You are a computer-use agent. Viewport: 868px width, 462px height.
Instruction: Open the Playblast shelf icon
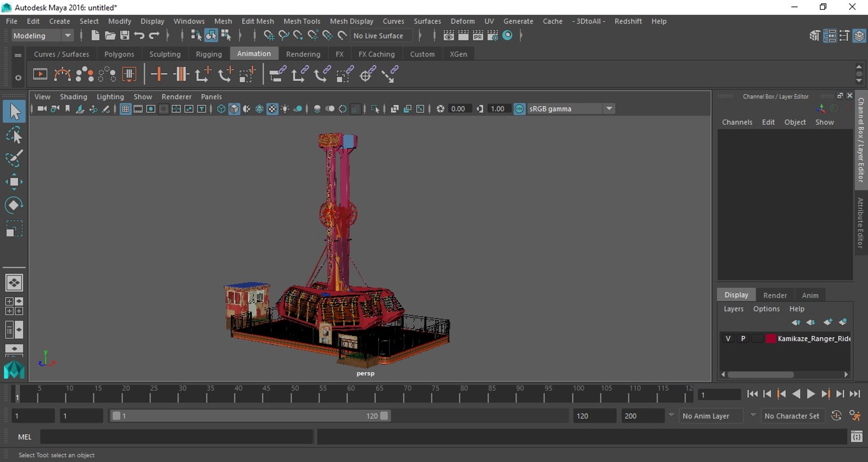[x=40, y=74]
